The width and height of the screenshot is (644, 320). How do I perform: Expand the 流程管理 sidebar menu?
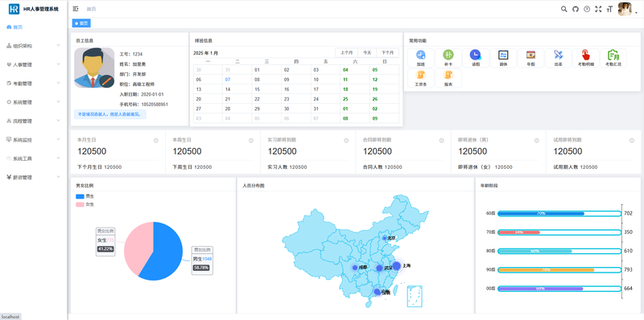34,121
